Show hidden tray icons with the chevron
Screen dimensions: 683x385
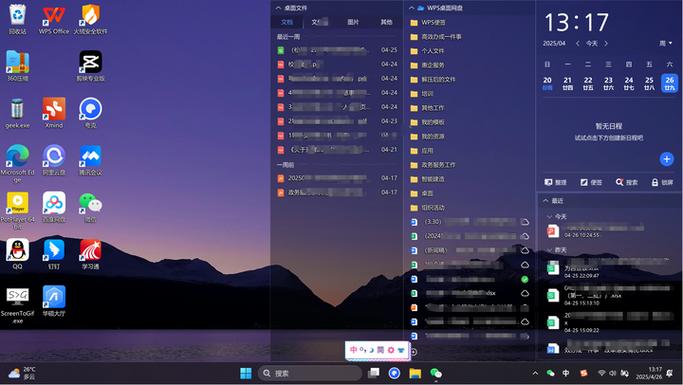point(535,373)
